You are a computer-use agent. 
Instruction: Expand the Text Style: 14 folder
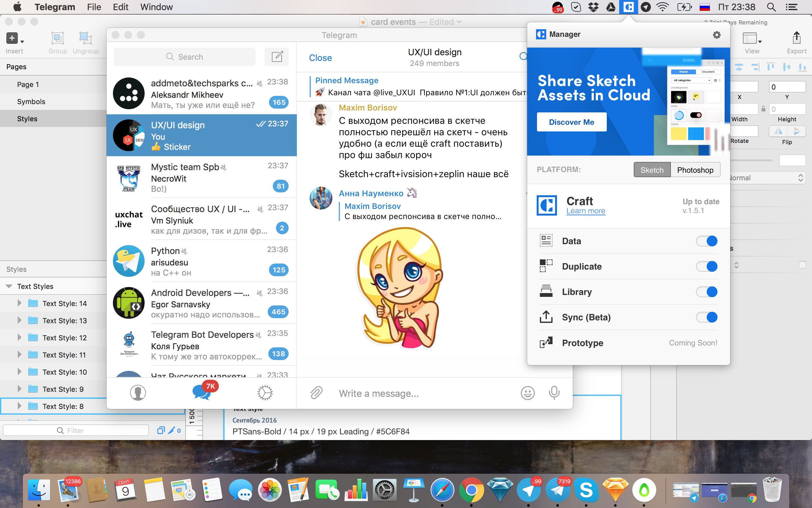[19, 303]
